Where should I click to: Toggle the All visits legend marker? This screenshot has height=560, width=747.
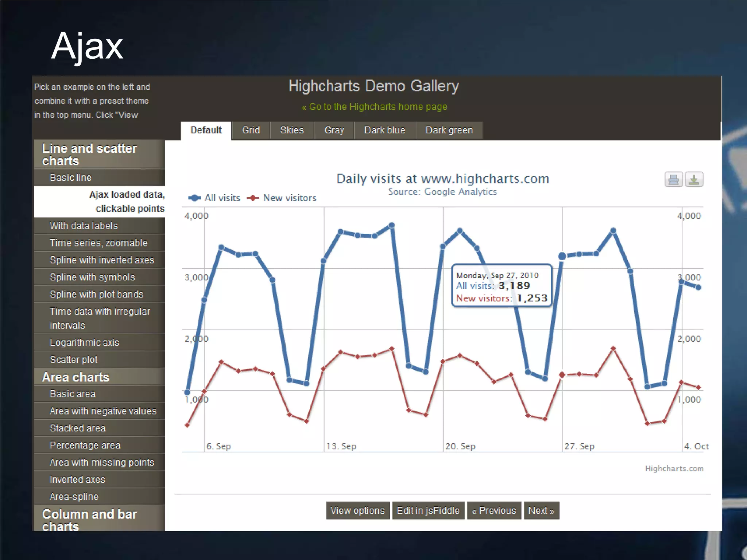click(194, 198)
